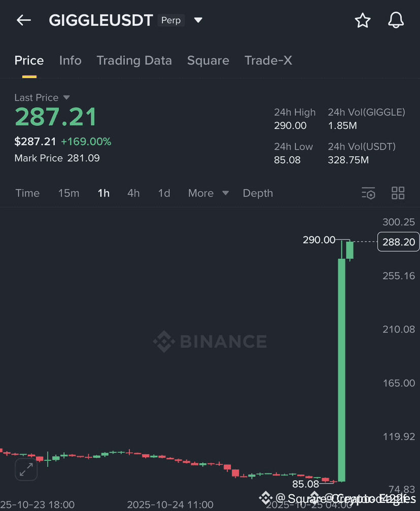Viewport: 420px width, 511px height.
Task: Click the GIGGLEUSDT pair title
Action: tap(100, 20)
